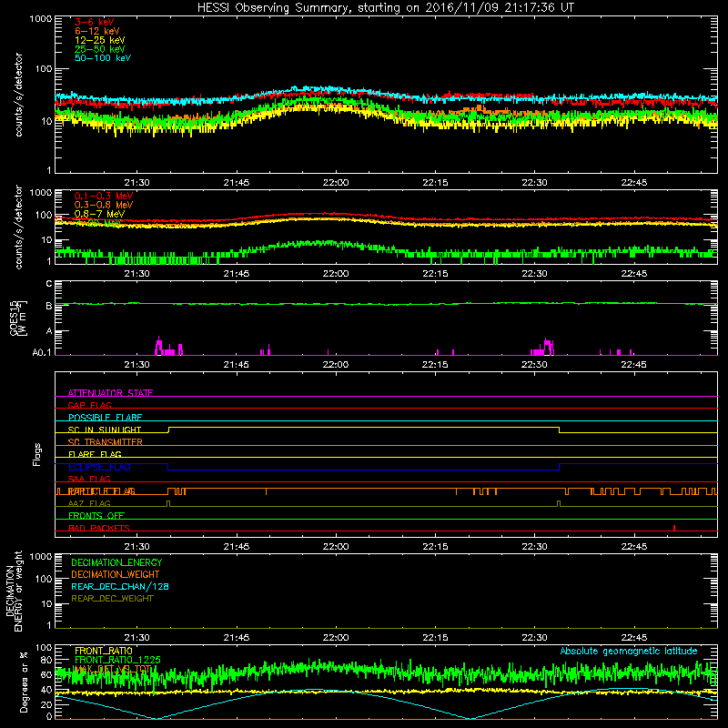The height and width of the screenshot is (728, 728).
Task: Select the MAX_DET_VS_TOT legend label
Action: coord(112,669)
